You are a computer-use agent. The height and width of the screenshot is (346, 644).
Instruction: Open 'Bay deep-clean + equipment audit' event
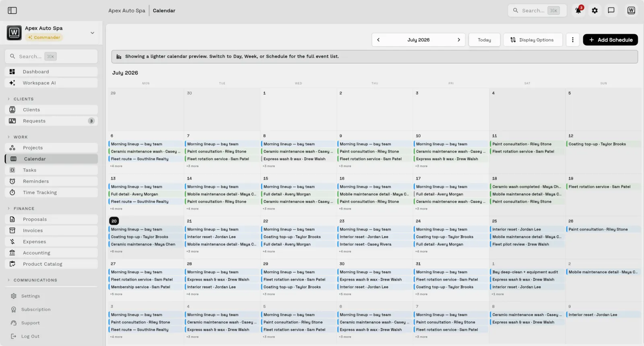point(527,272)
